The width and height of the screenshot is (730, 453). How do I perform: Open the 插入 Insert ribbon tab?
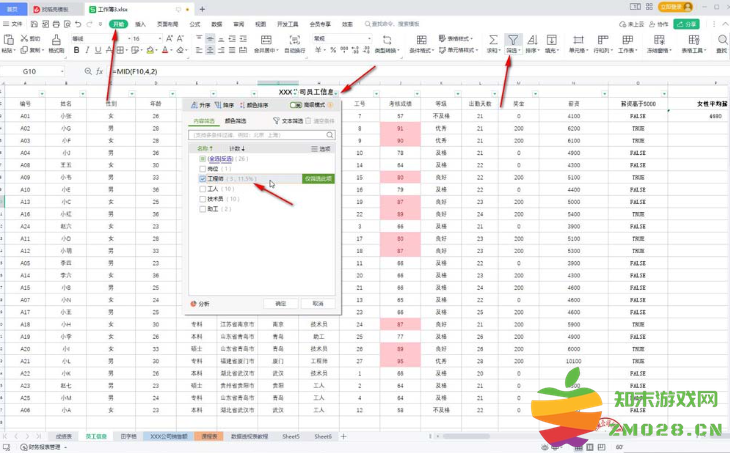point(140,22)
